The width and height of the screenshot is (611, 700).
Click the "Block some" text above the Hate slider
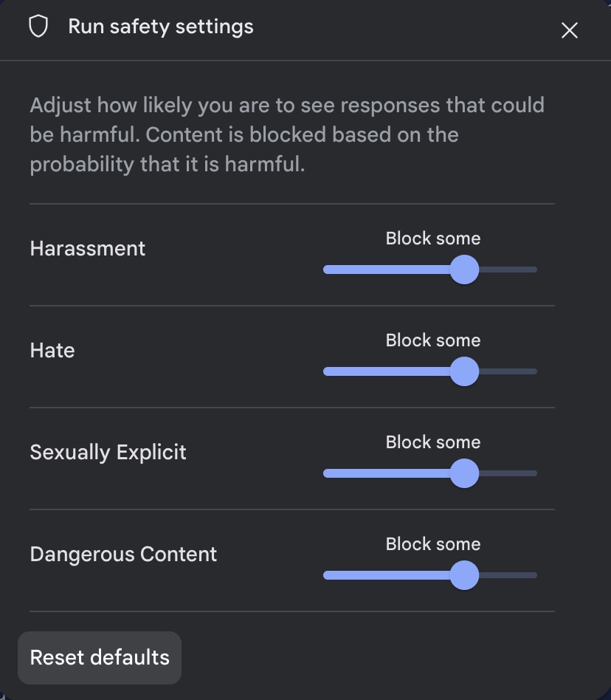(x=433, y=340)
